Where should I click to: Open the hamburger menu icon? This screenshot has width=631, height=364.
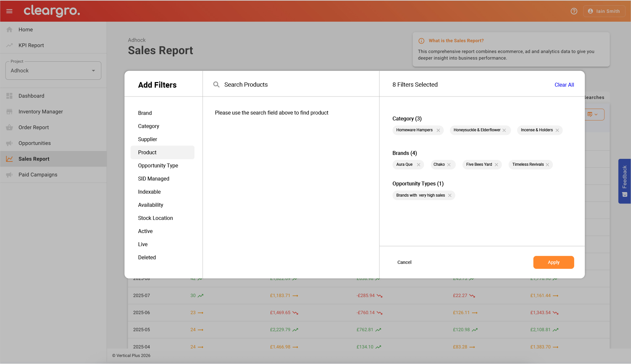coord(9,11)
